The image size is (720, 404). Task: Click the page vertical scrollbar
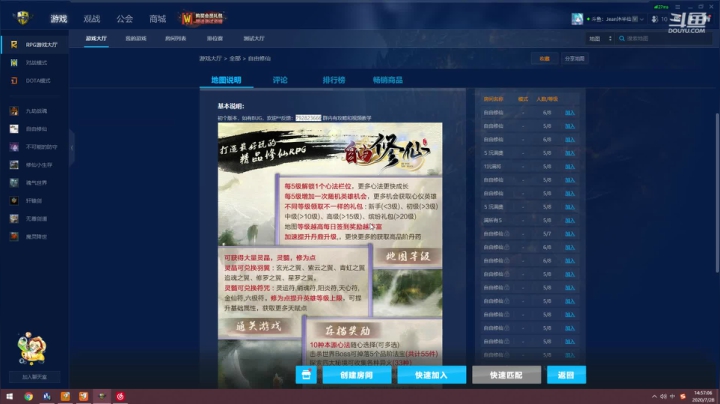717,193
